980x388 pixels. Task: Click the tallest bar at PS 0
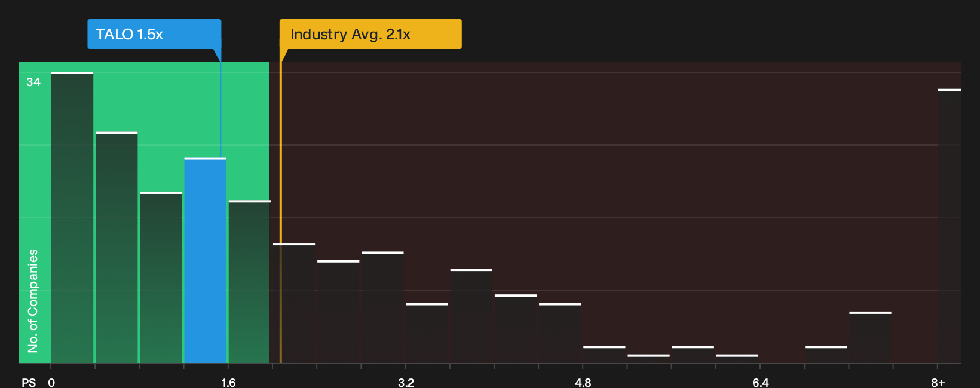pos(72,217)
